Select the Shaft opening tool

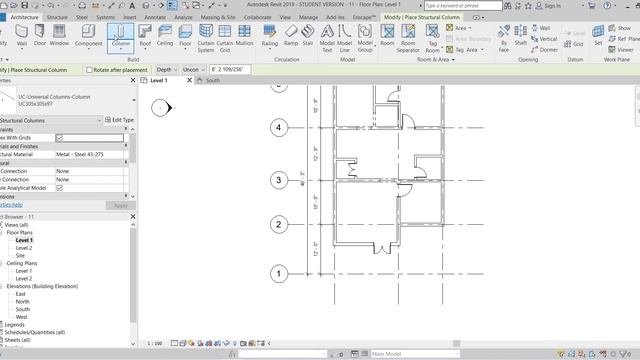tap(520, 36)
